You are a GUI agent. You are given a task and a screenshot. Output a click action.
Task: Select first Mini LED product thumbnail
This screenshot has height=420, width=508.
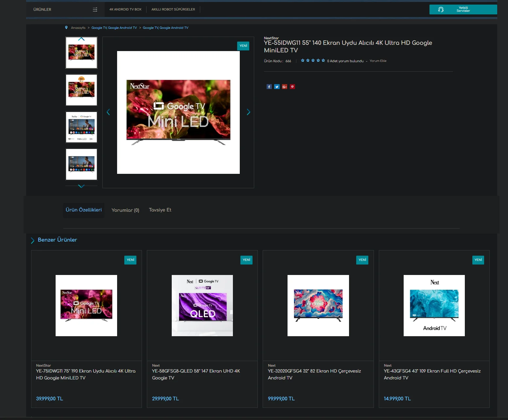pyautogui.click(x=81, y=53)
